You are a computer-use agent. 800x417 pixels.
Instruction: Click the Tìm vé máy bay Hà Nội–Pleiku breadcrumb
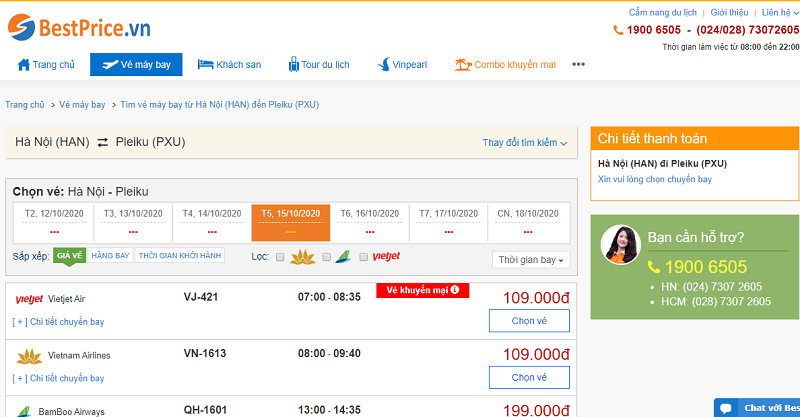[219, 105]
